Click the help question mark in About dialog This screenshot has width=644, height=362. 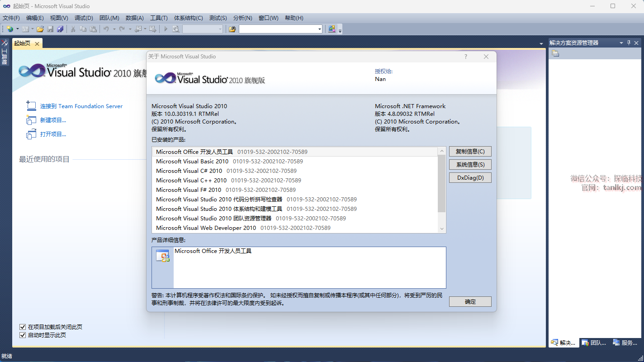(466, 57)
